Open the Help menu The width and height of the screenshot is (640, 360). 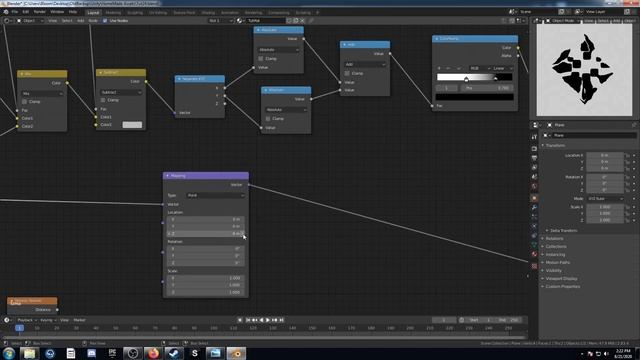[x=73, y=12]
